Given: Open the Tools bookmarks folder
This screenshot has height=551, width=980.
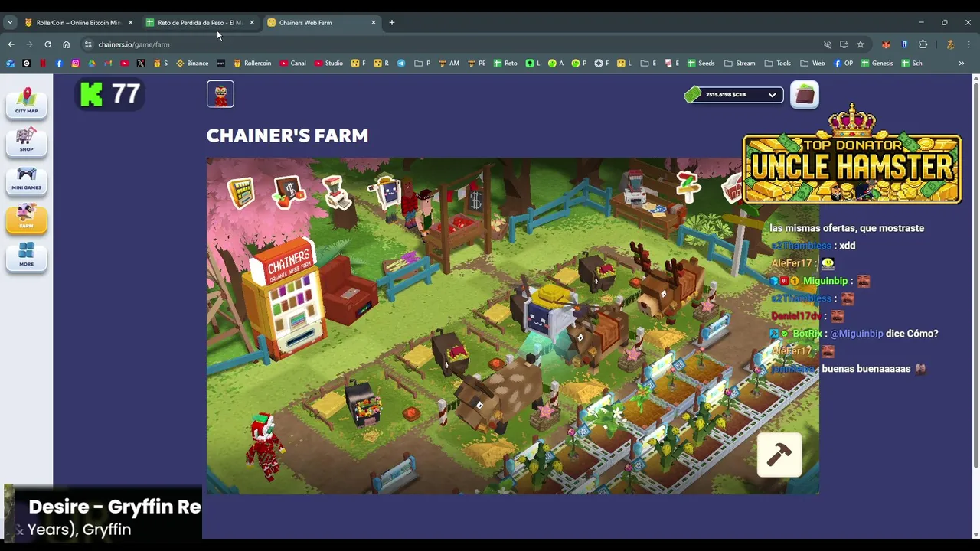Looking at the screenshot, I should coord(777,64).
